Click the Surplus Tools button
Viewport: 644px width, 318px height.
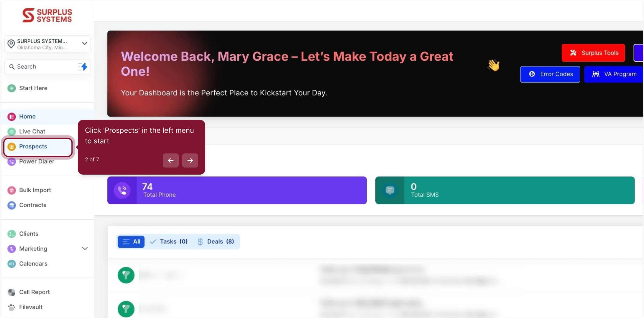[593, 53]
